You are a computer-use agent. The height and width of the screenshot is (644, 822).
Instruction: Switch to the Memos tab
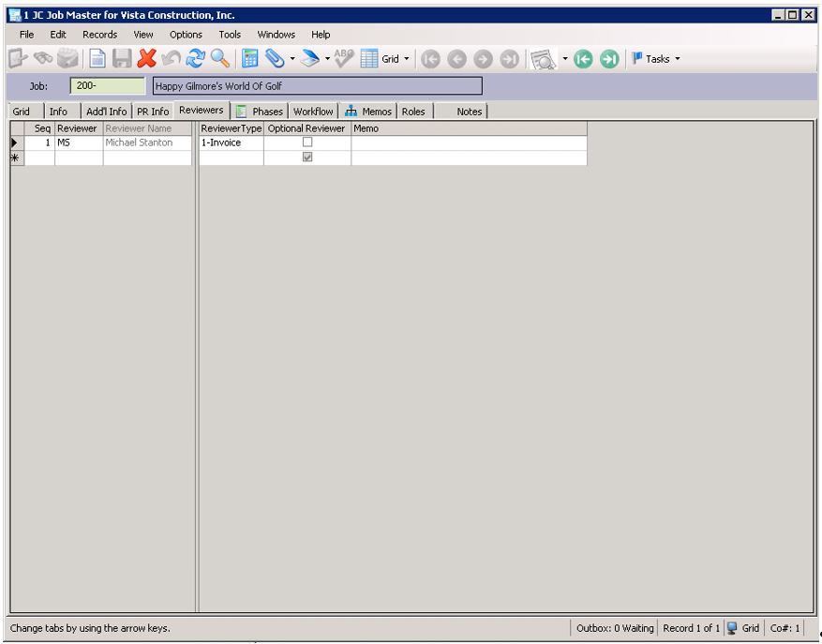[368, 112]
